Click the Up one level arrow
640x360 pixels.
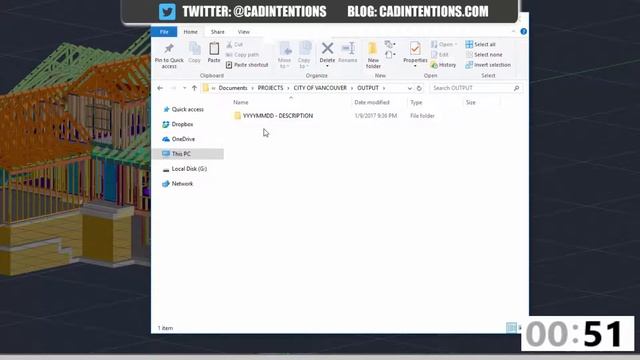coord(194,88)
